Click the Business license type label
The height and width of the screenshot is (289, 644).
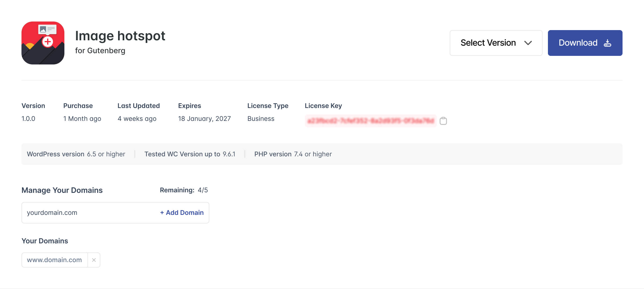[261, 118]
